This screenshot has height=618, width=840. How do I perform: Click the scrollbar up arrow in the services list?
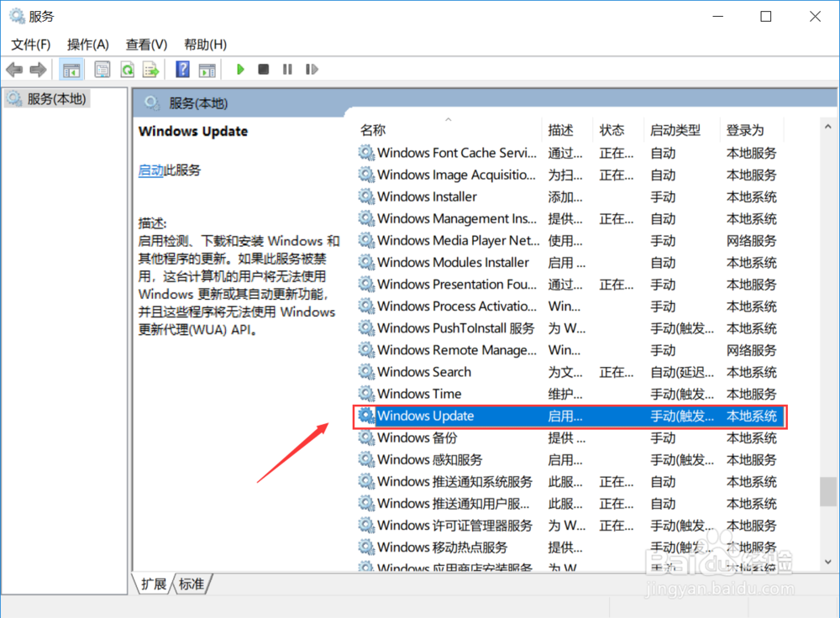[x=827, y=127]
